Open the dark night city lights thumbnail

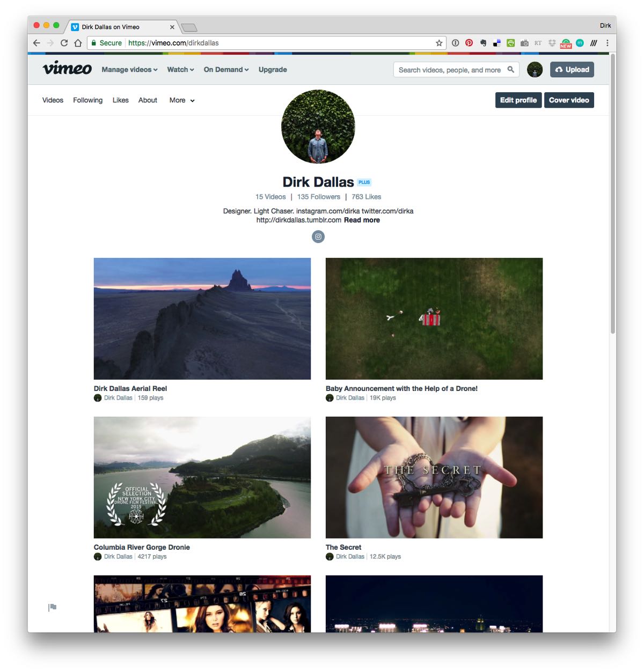pos(434,604)
